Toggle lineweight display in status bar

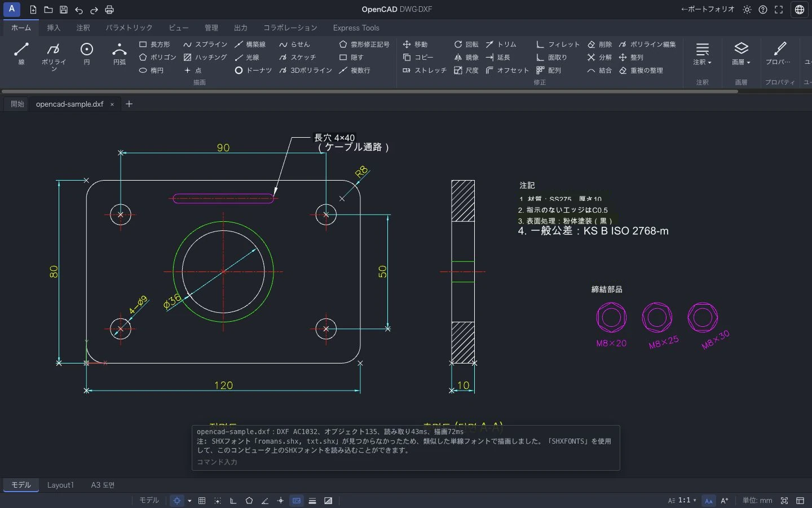click(x=312, y=501)
